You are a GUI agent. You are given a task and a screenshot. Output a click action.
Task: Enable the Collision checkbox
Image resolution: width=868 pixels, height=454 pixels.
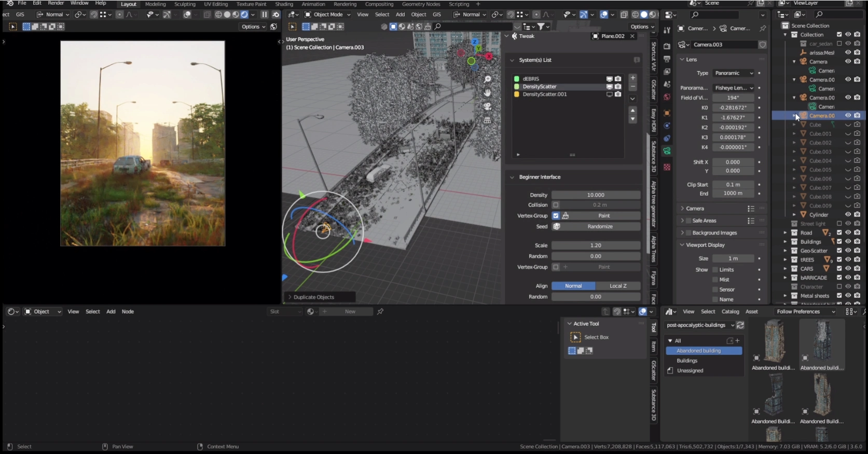(556, 205)
